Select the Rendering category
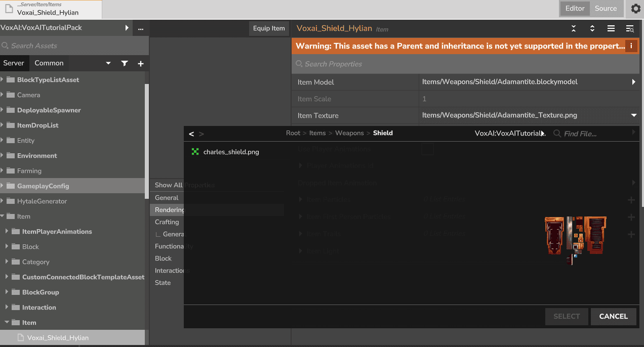 pyautogui.click(x=169, y=209)
